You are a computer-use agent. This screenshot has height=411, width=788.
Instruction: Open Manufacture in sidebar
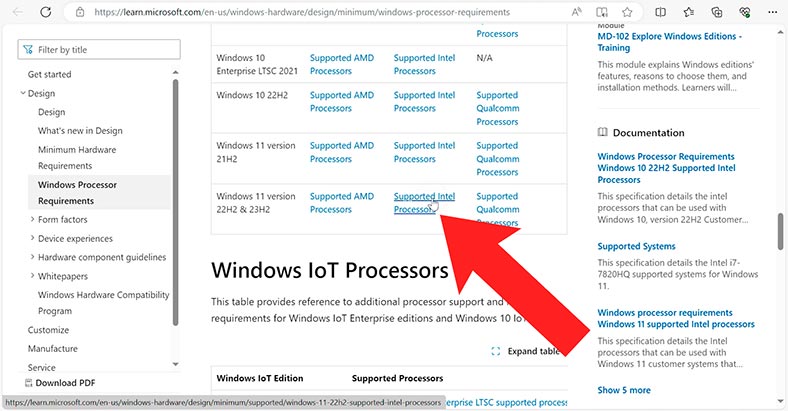point(53,349)
